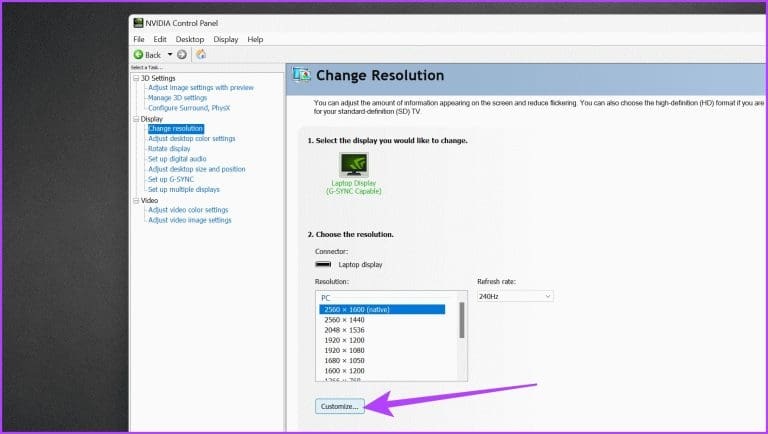This screenshot has width=768, height=434.
Task: Open the Edit menu
Action: click(160, 39)
